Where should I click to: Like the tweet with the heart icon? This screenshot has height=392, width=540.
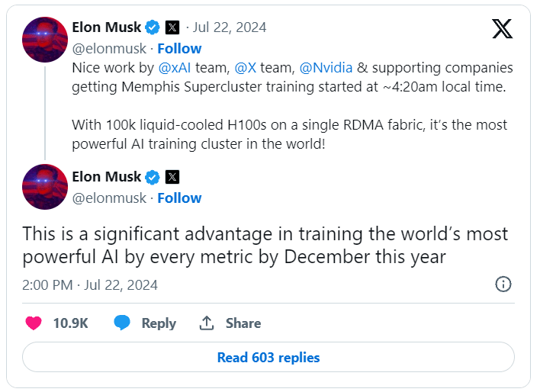(x=34, y=323)
